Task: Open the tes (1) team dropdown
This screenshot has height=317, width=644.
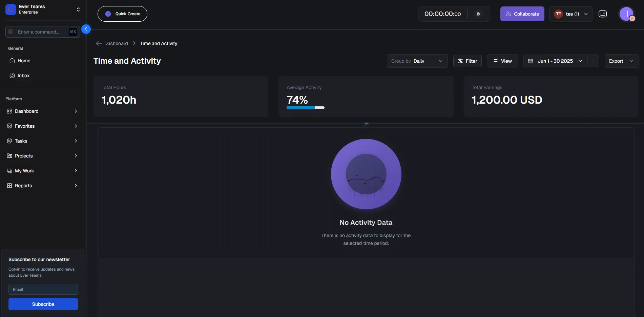Action: click(x=571, y=14)
